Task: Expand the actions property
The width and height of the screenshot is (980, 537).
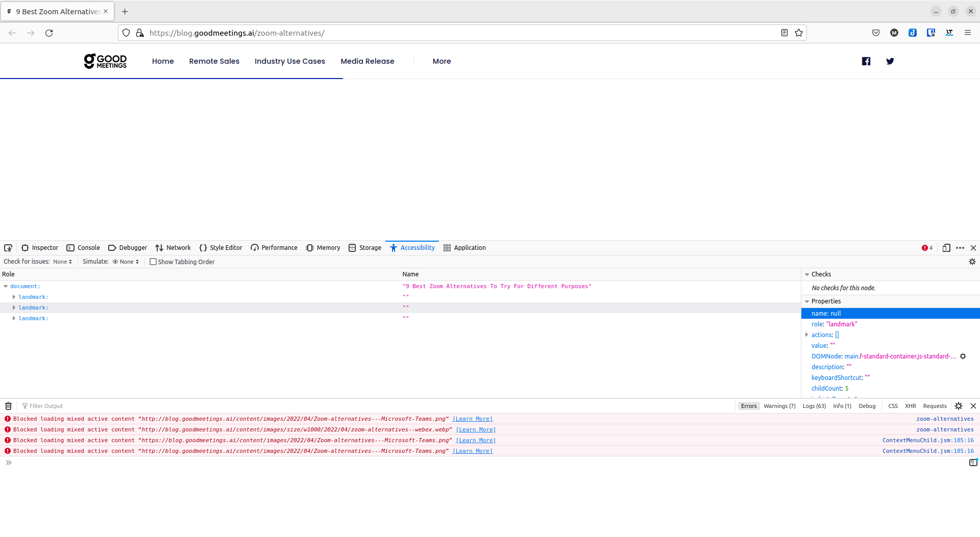Action: (x=806, y=335)
